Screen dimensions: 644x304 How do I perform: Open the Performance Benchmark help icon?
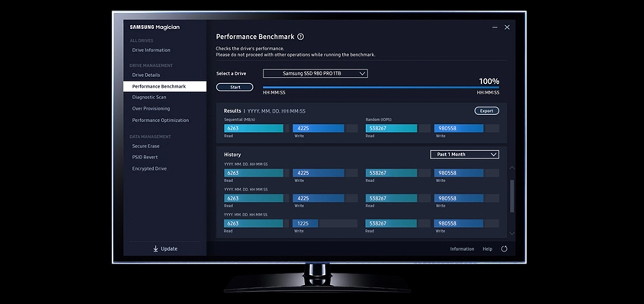pos(301,37)
